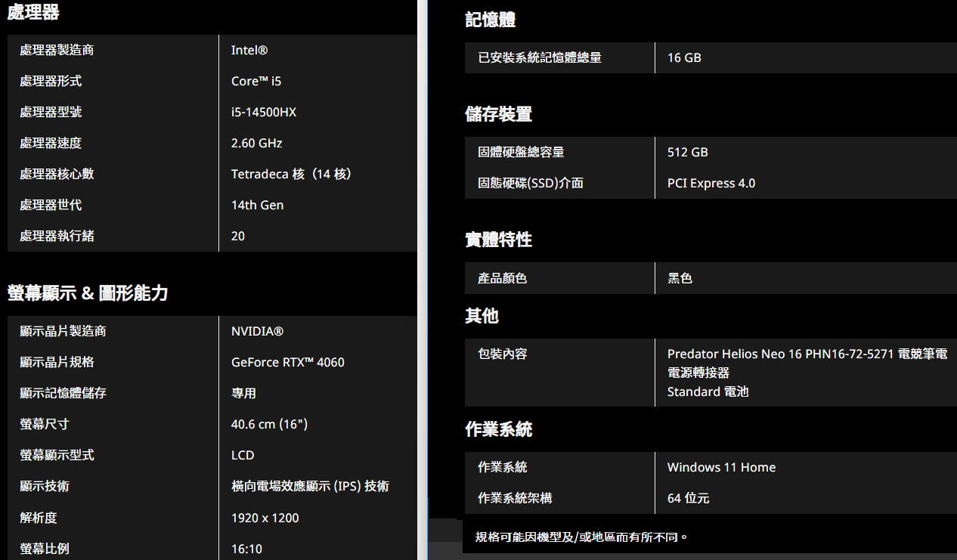Screen dimensions: 957x560
Task: Click the 處理器世代 label
Action: [x=51, y=205]
